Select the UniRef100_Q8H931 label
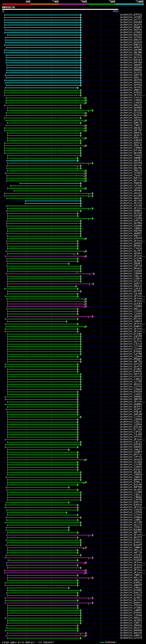Screen dimensions: 146x644 coord(131,133)
